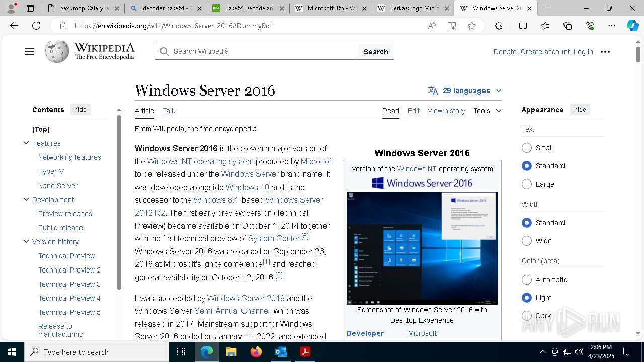Click the Donate link
The width and height of the screenshot is (644, 362).
(505, 52)
